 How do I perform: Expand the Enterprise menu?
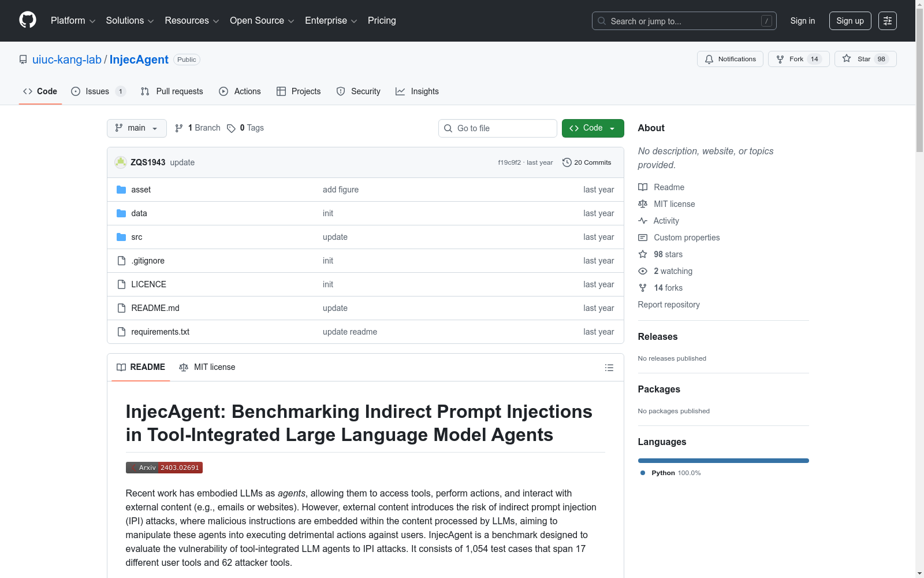tap(331, 21)
